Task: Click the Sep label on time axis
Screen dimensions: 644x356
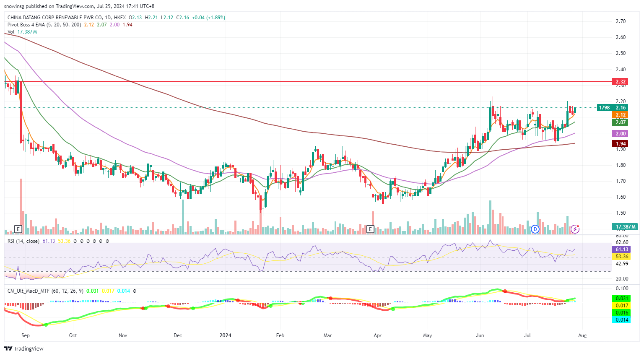Action: [26, 335]
